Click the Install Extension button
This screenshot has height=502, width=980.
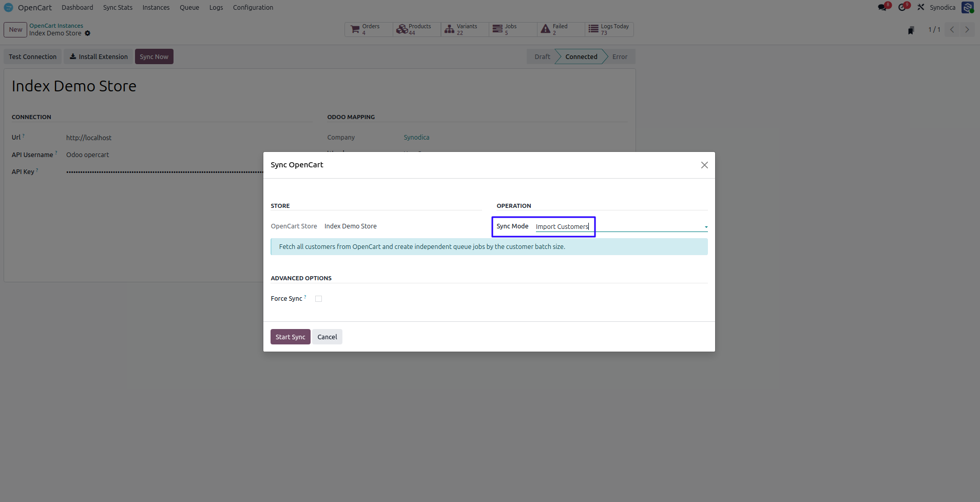99,56
